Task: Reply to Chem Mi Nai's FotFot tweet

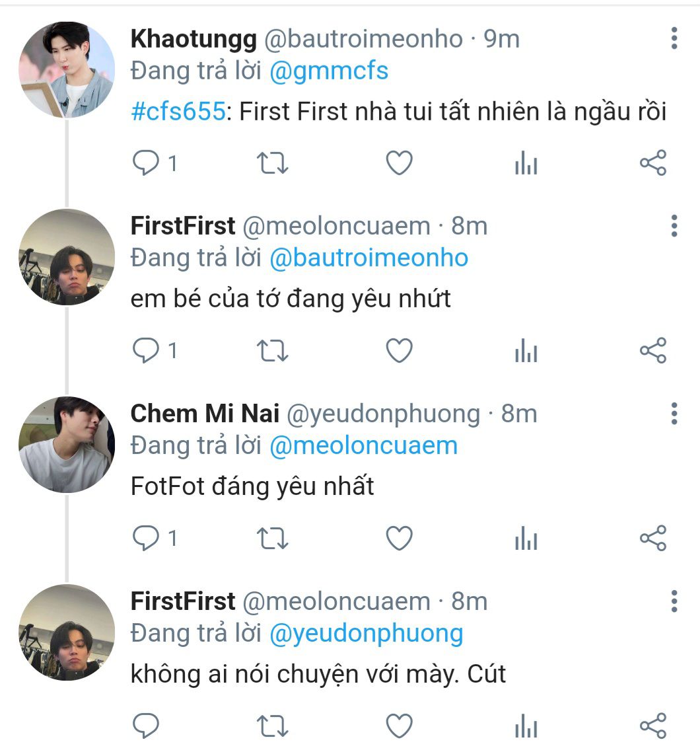Action: tap(145, 539)
